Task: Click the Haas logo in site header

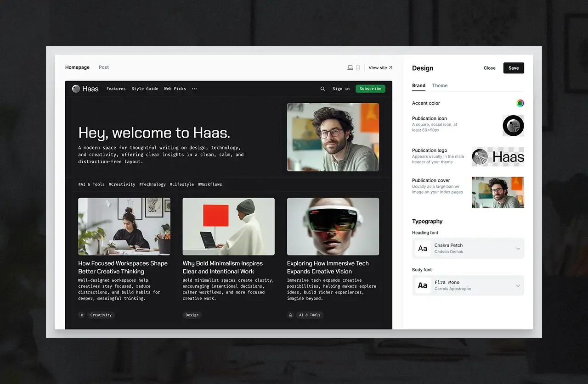Action: coord(85,89)
